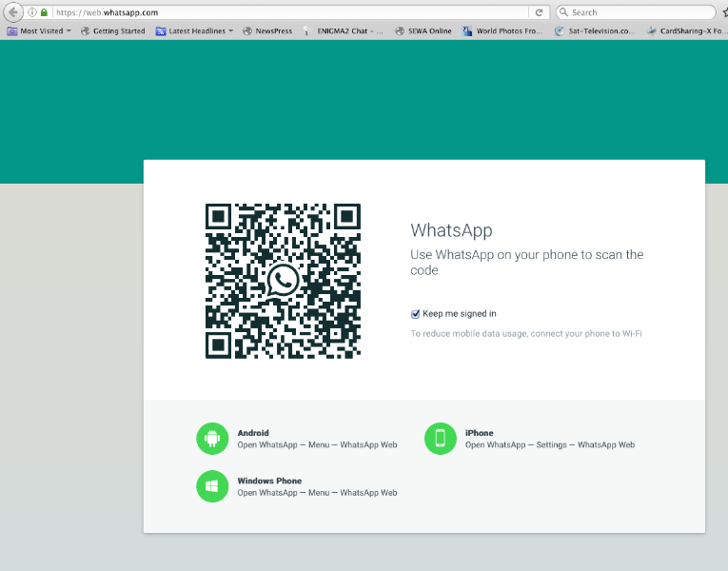Click the green padlock security icon
Image resolution: width=728 pixels, height=571 pixels.
point(44,12)
